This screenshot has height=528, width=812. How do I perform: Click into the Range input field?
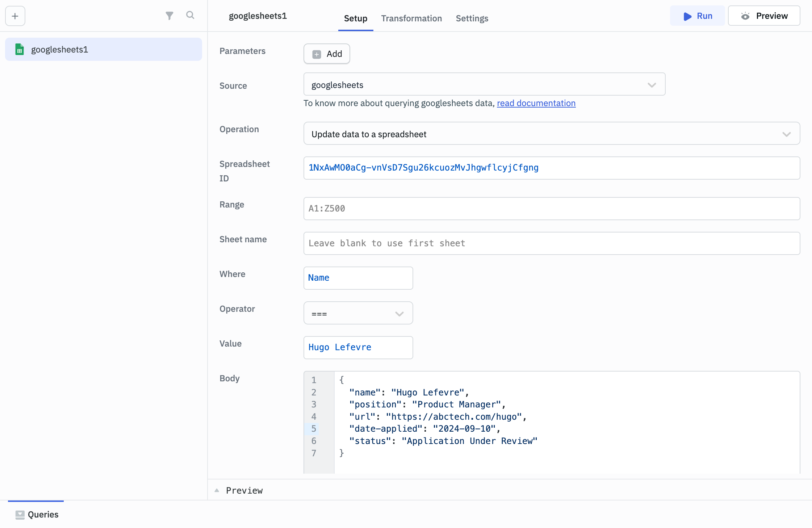click(551, 209)
